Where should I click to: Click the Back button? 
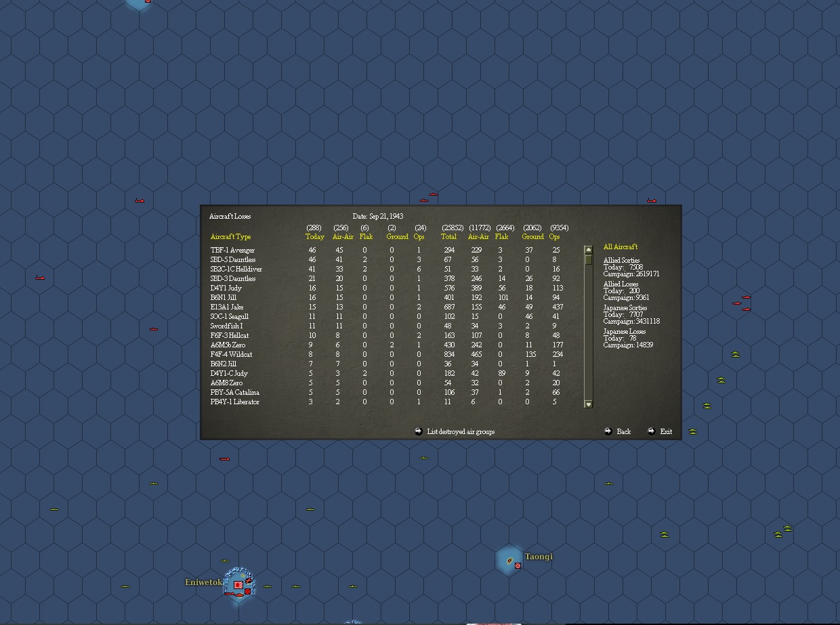point(624,431)
